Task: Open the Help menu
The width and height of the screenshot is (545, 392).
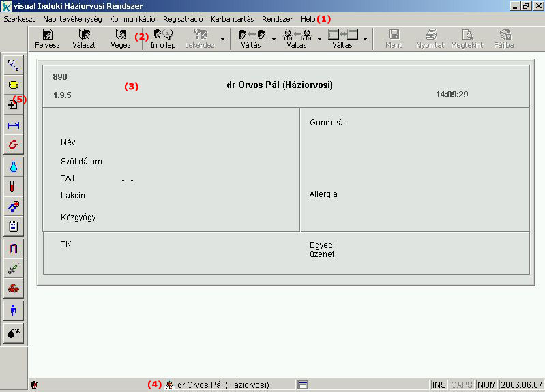Action: point(308,19)
